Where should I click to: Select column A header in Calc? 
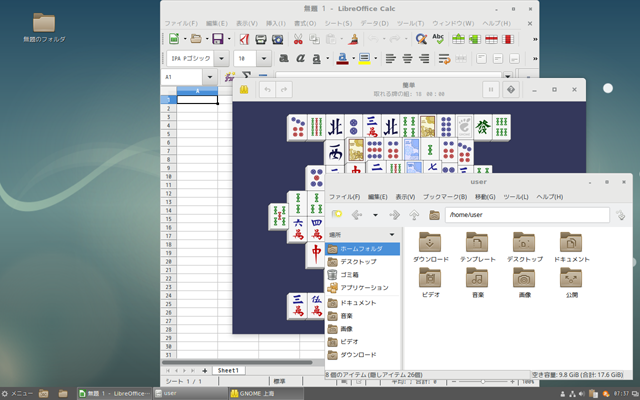(197, 91)
